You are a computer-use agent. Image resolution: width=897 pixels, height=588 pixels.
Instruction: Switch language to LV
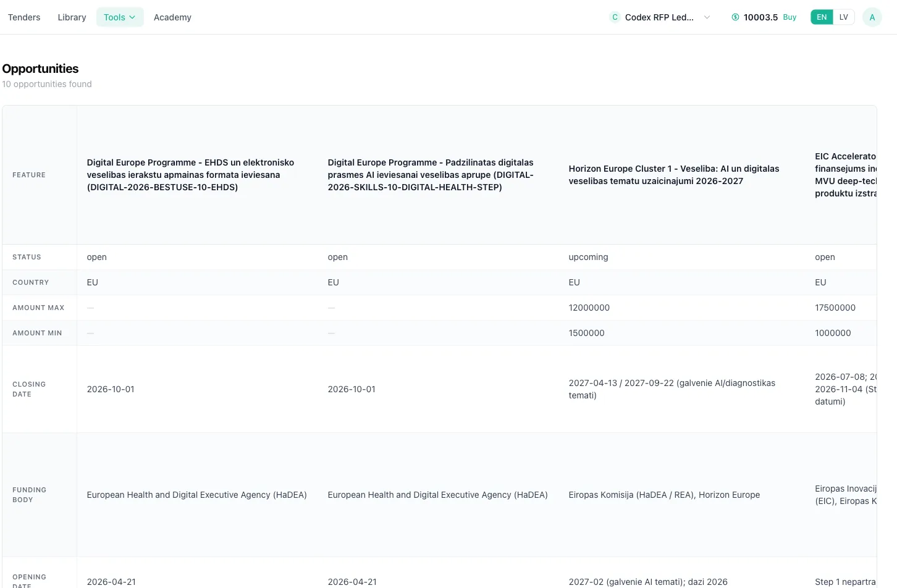[843, 17]
